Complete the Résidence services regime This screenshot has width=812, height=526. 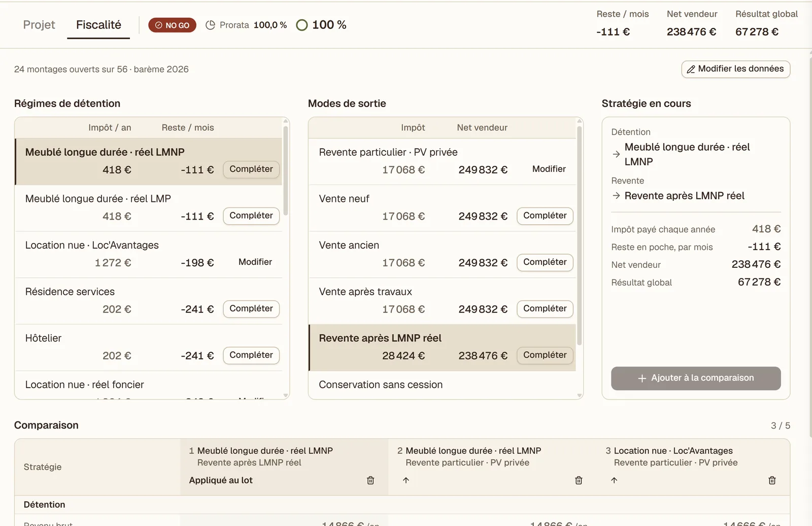click(251, 309)
